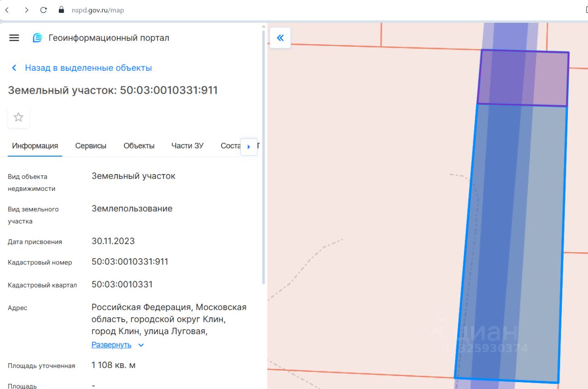This screenshot has height=389, width=588.
Task: Click the back chevron beside Назад
Action: click(x=14, y=68)
